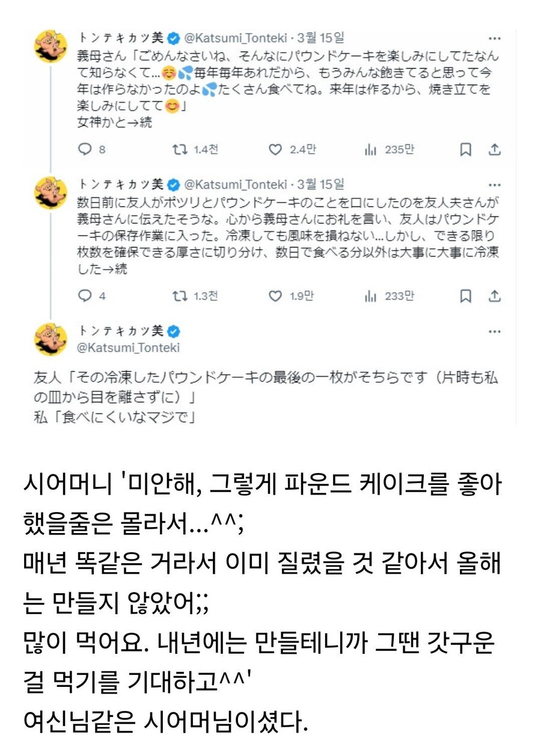Click the verified badge next to the username
Screen dimensions: 541x756
tap(174, 37)
